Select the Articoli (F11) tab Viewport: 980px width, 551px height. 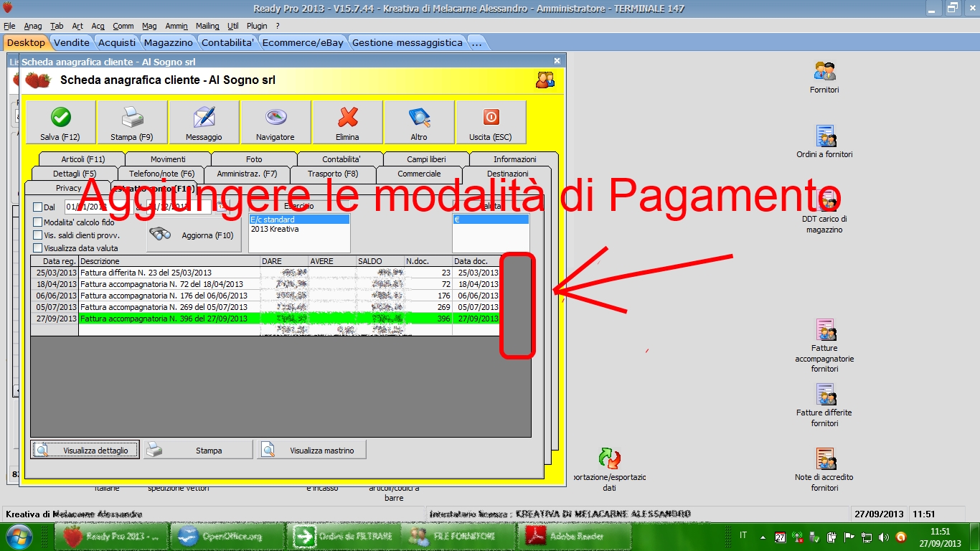(83, 159)
